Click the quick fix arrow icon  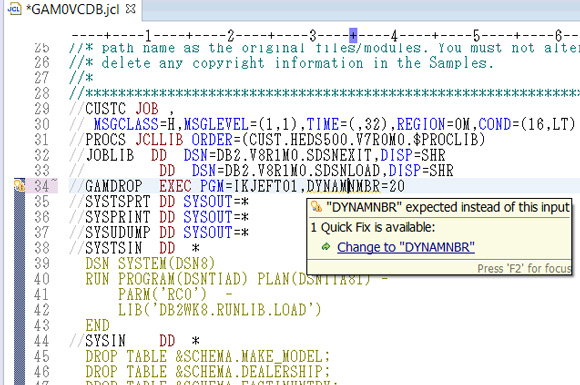[x=326, y=247]
